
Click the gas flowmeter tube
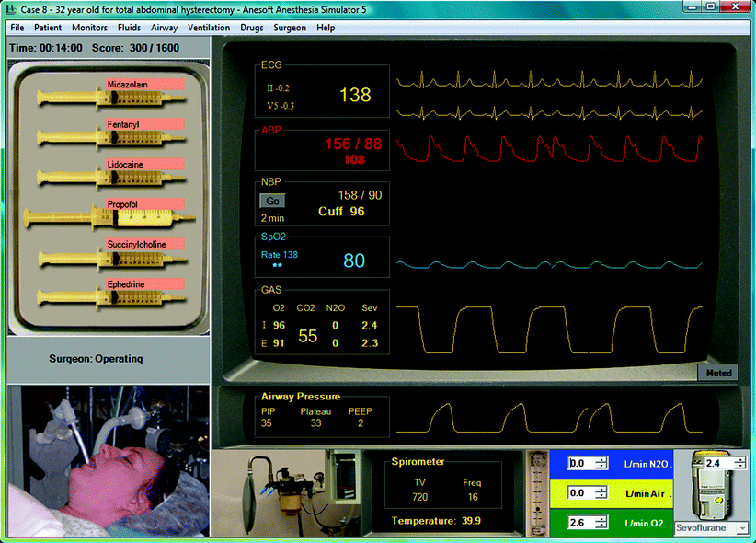(536, 495)
